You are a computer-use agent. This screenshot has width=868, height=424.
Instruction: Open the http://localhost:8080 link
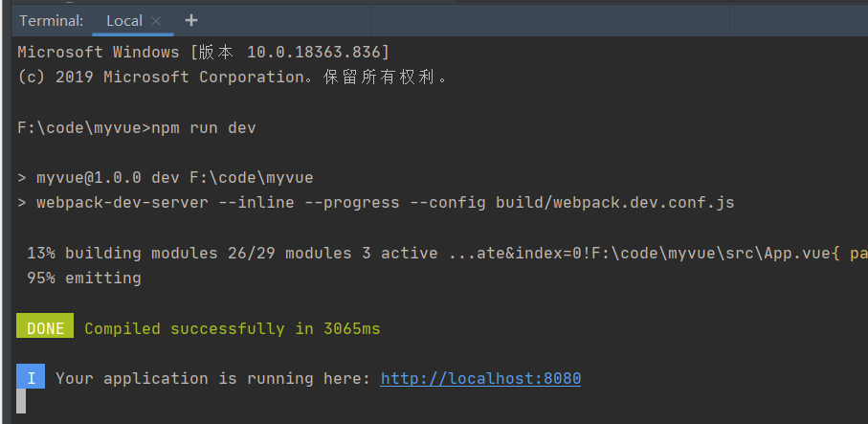[480, 378]
